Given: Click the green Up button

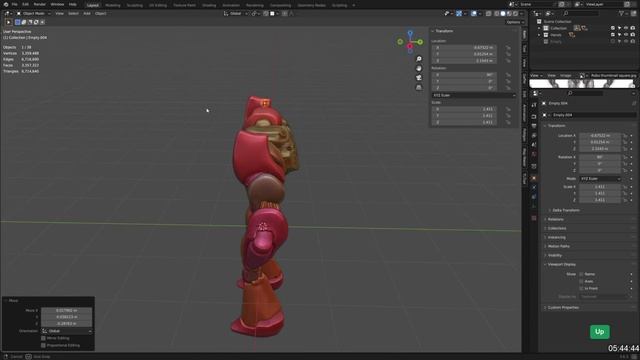Looking at the screenshot, I should tap(600, 331).
